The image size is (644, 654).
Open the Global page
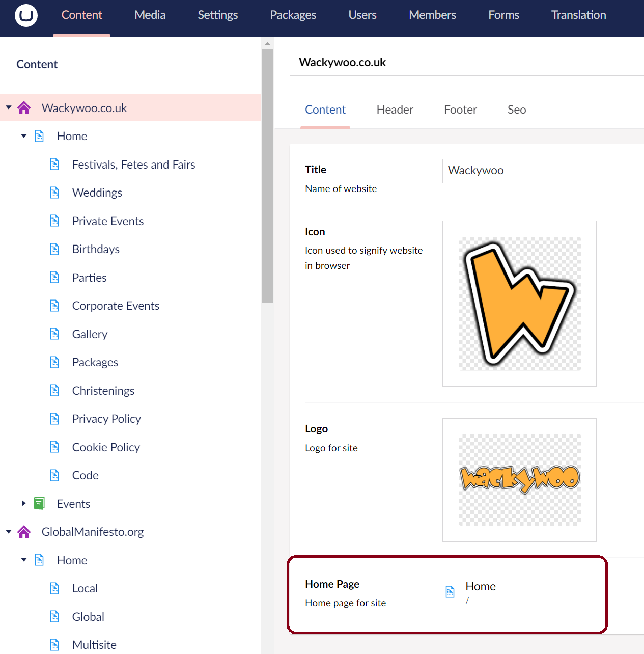88,617
